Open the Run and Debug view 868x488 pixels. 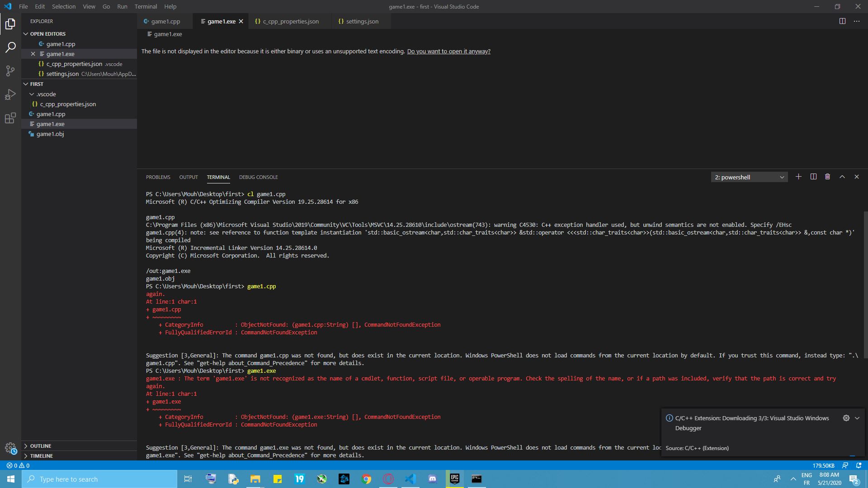(x=10, y=94)
